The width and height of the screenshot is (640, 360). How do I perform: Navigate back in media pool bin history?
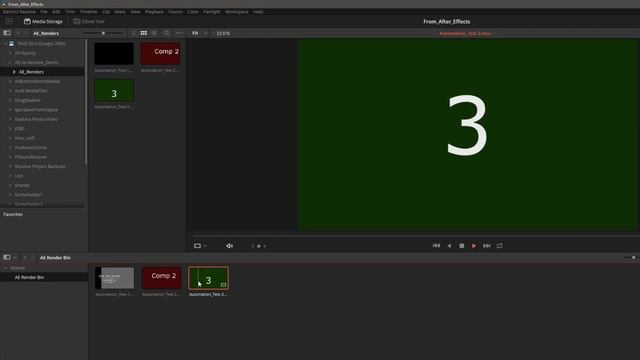[24, 258]
